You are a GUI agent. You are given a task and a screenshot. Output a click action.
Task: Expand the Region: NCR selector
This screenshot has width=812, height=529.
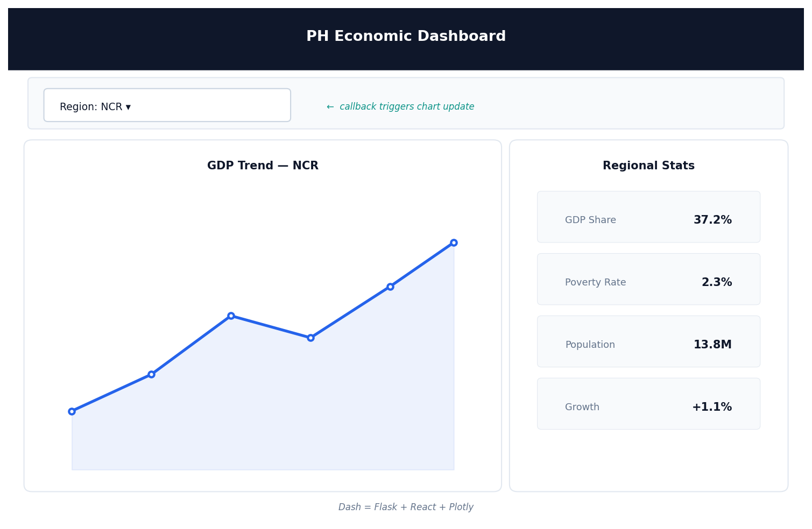click(167, 105)
